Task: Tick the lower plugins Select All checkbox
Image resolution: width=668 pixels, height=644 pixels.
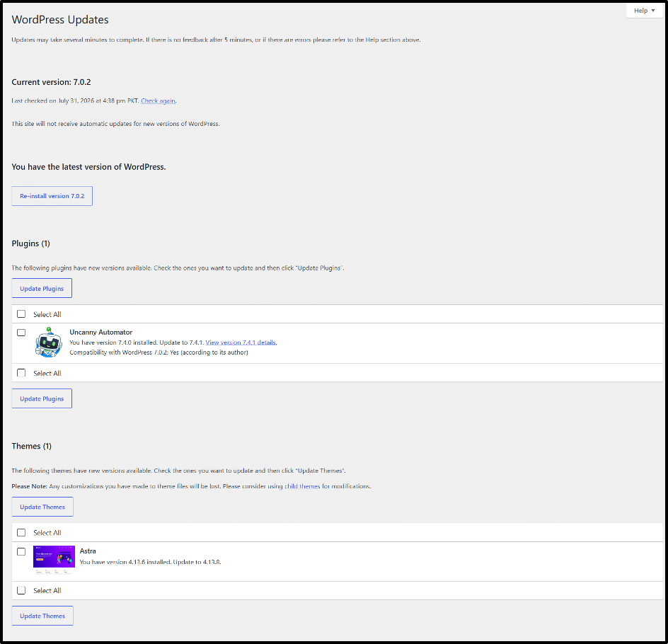Action: [21, 373]
